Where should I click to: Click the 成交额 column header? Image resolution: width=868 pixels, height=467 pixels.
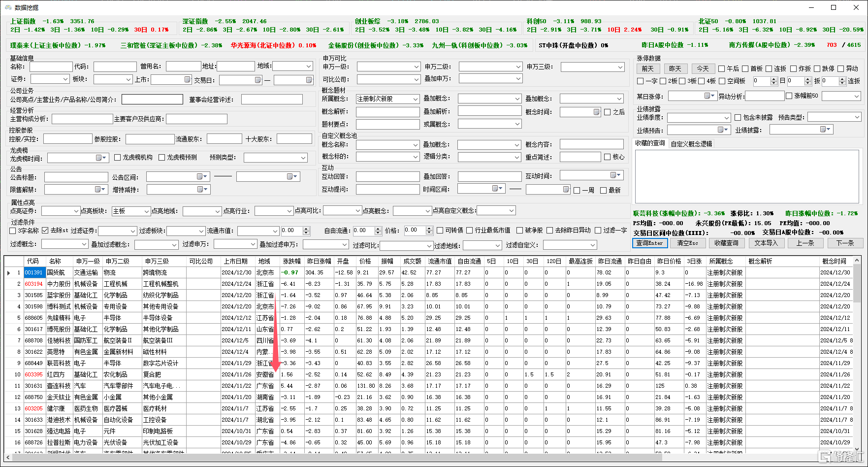click(x=412, y=261)
